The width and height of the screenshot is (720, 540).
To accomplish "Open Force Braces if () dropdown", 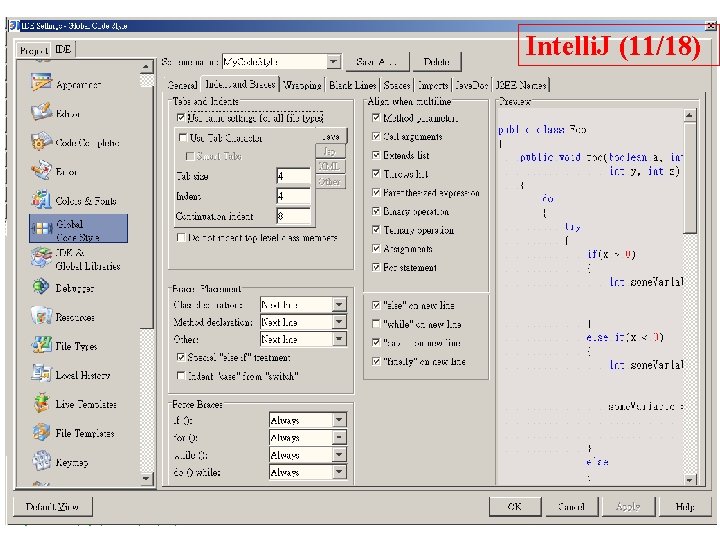I will click(x=339, y=420).
